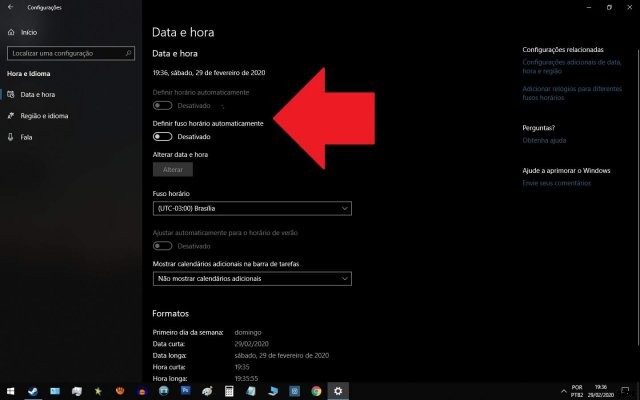The height and width of the screenshot is (400, 640).
Task: Click the Settings gear taskbar icon
Action: pos(339,391)
